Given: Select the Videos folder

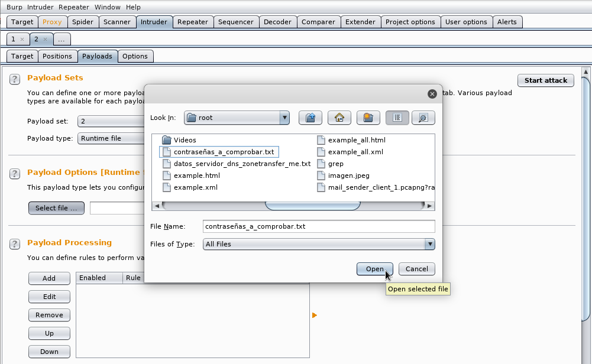Looking at the screenshot, I should coord(179,140).
